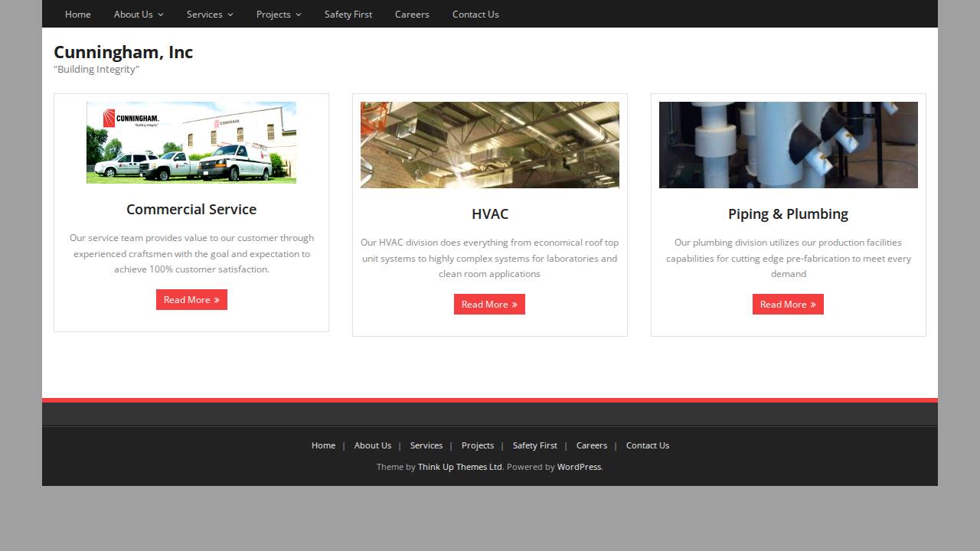Click the arrow icon on Commercial Service's Read More button
Viewport: 980px width, 551px height.
[x=215, y=299]
